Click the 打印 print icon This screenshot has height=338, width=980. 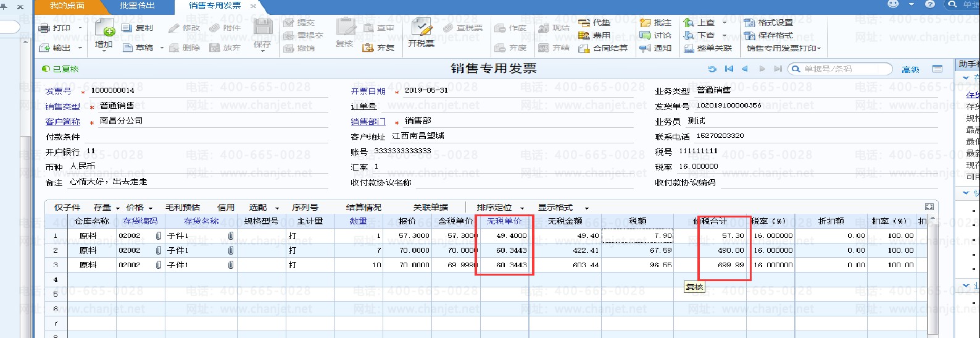coord(44,28)
